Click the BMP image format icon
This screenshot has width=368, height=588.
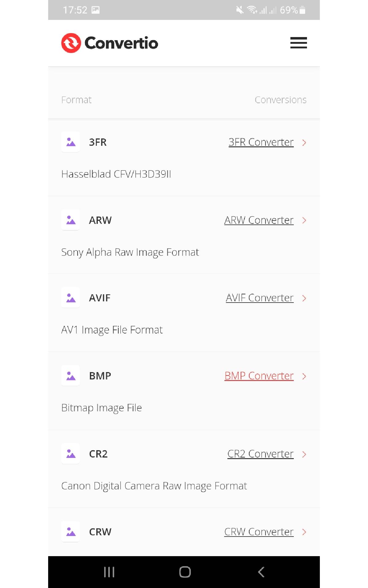71,376
